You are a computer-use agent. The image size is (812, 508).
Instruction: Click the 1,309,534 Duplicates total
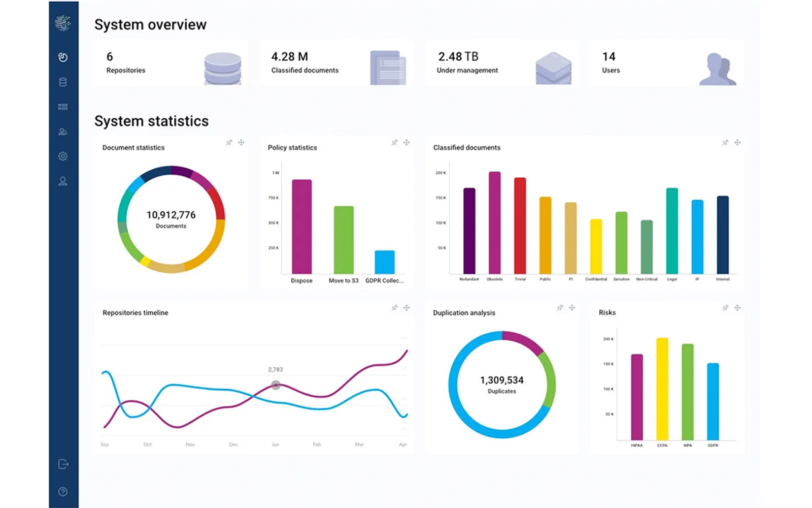coord(502,384)
